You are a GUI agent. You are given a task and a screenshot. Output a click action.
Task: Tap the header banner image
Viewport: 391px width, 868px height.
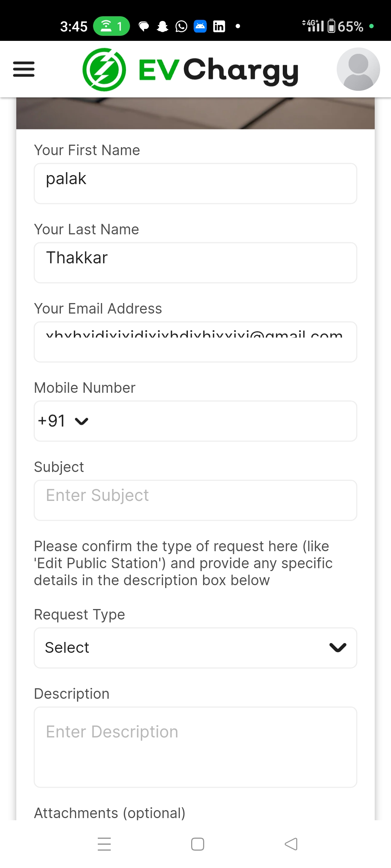(195, 113)
